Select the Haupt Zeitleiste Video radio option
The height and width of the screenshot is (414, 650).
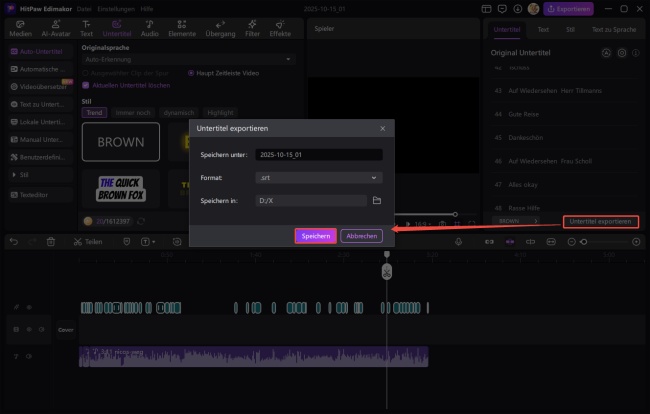[x=191, y=73]
